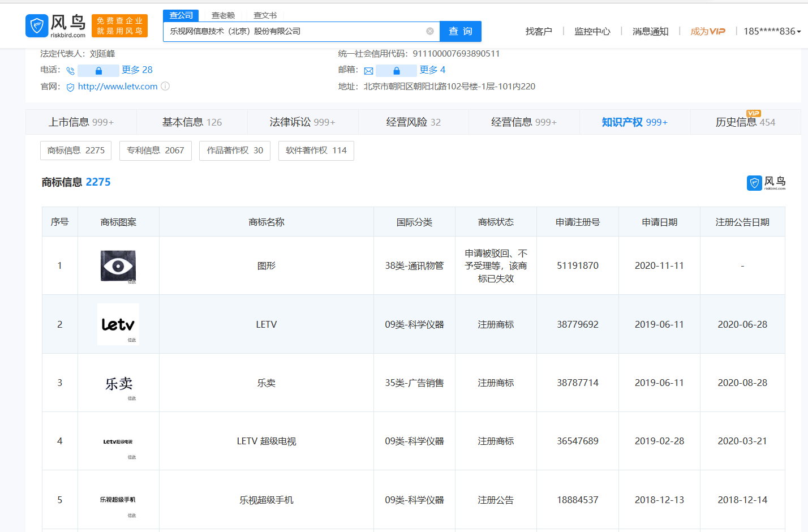This screenshot has width=808, height=532.
Task: Show more phone numbers via 更多 28
Action: click(137, 70)
